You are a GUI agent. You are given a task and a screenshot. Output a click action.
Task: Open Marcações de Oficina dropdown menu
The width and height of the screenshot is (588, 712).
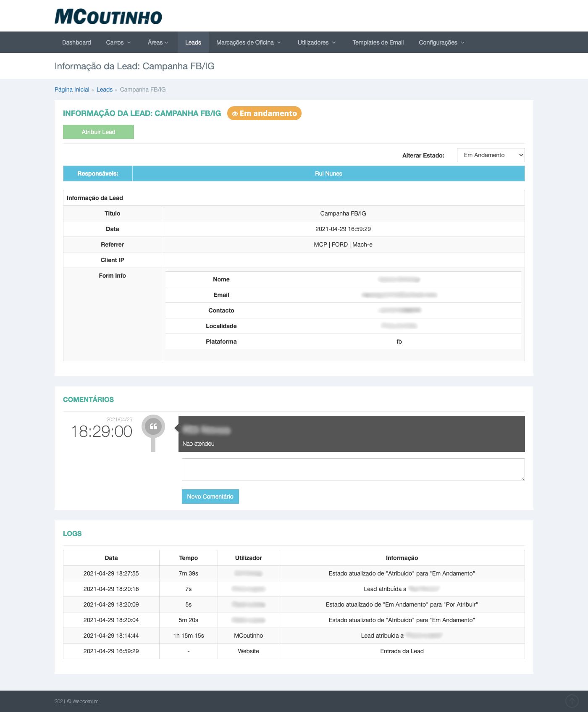coord(248,42)
